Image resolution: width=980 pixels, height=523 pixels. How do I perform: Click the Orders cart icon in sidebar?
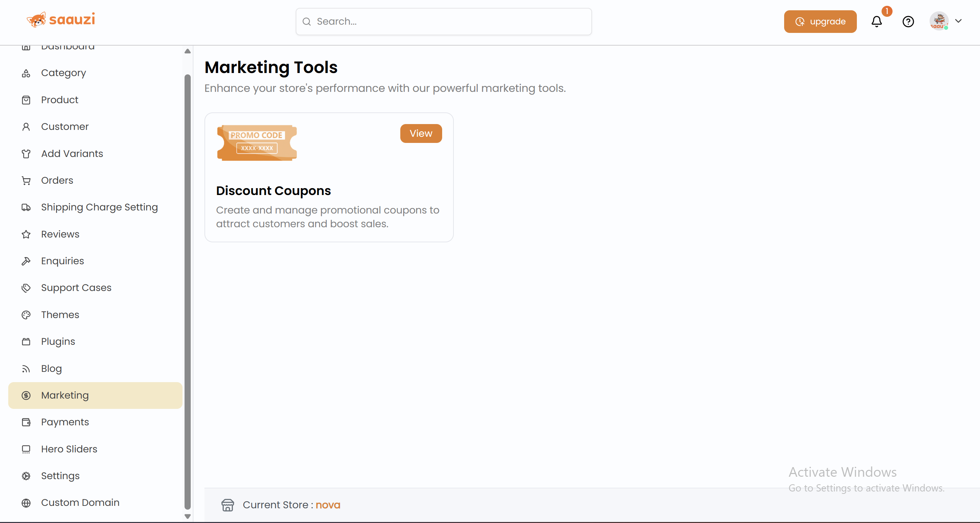pos(26,181)
